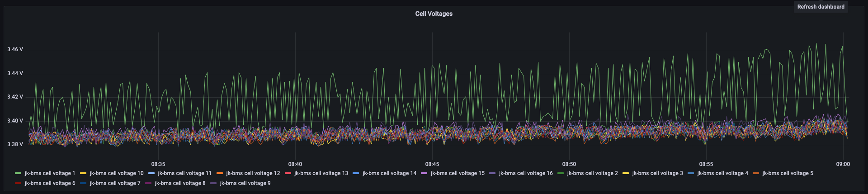Viewport: 868px width, 194px height.
Task: Toggle jk-bms cell voltage 16 legend entry
Action: point(526,173)
